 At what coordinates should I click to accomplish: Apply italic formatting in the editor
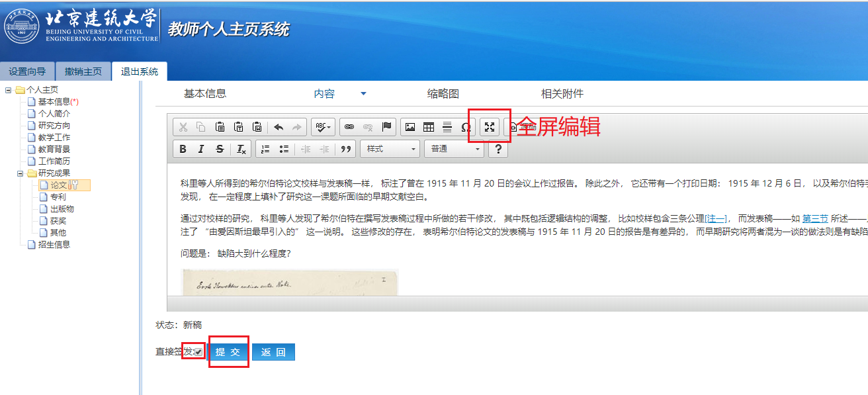[201, 149]
